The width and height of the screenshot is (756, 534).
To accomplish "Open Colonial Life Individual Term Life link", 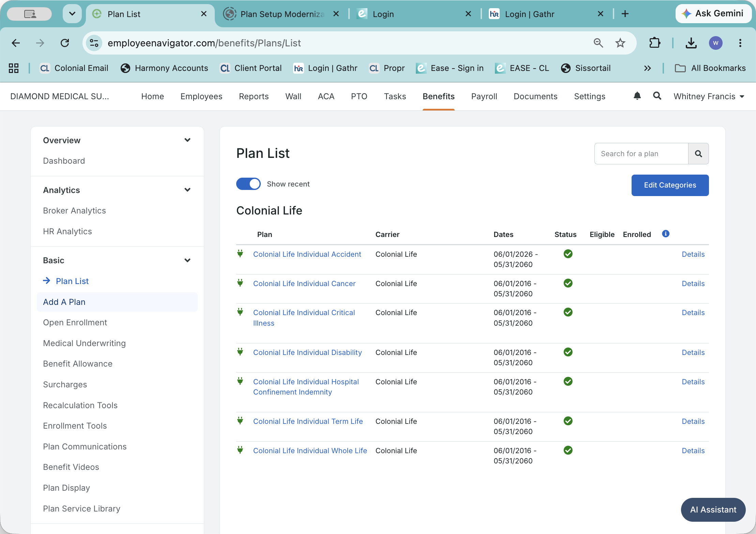I will 308,421.
